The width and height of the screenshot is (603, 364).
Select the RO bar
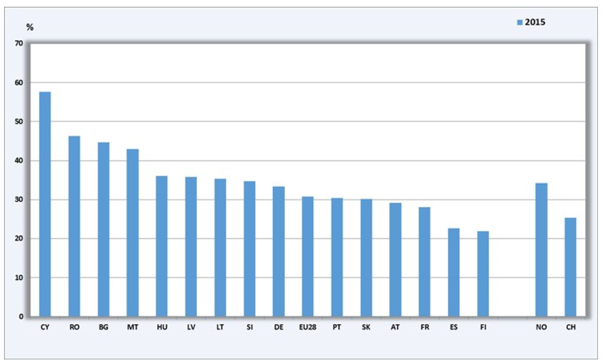coord(74,226)
